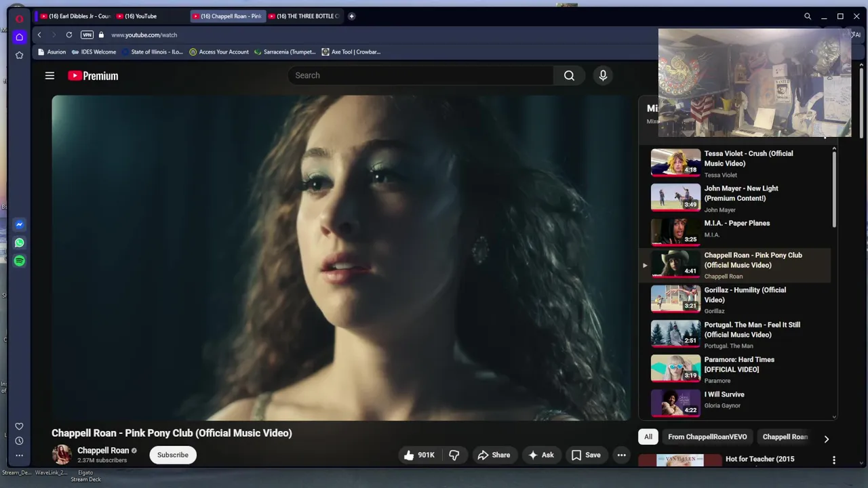Subscribe to Chappell Roan channel
The height and width of the screenshot is (488, 868).
(x=173, y=455)
